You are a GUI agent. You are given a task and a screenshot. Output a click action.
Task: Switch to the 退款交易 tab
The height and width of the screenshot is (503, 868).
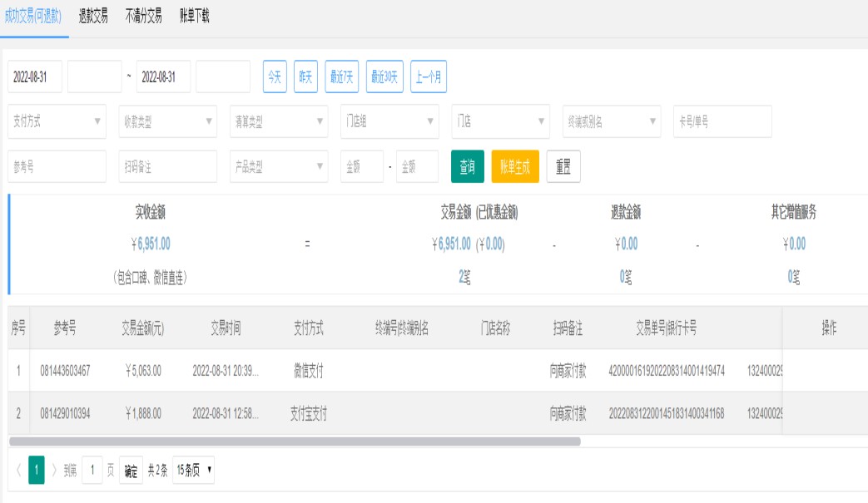point(93,17)
